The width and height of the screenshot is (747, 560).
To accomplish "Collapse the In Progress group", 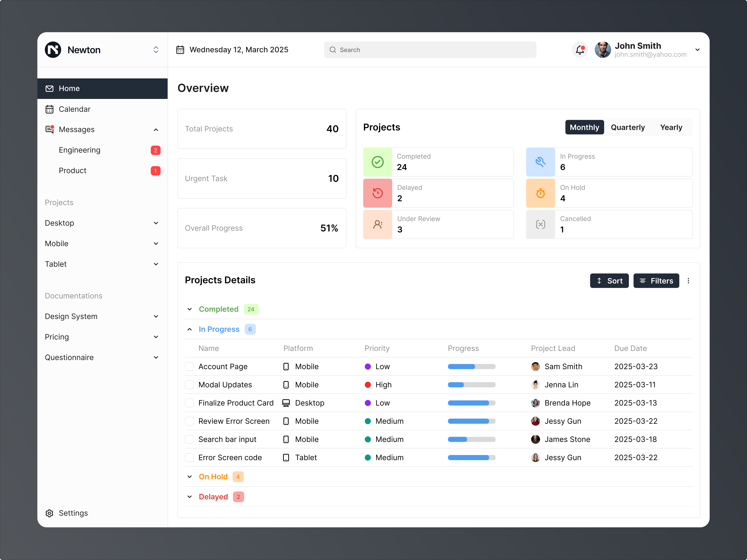I will (189, 329).
